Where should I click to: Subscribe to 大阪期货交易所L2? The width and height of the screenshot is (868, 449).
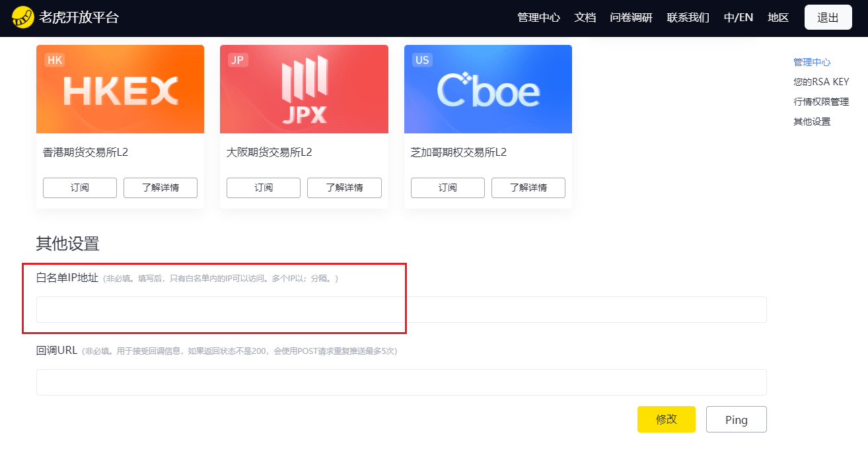[264, 188]
